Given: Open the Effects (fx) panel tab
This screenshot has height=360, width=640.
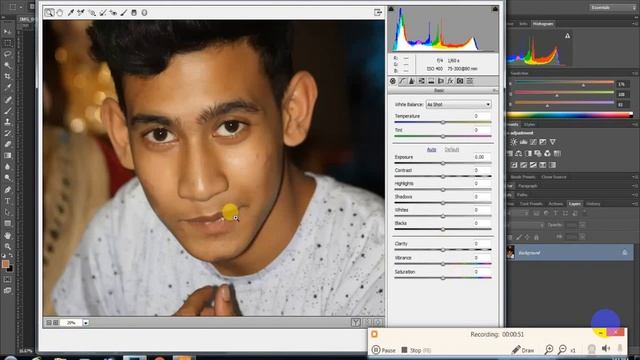Looking at the screenshot, I should pyautogui.click(x=450, y=81).
